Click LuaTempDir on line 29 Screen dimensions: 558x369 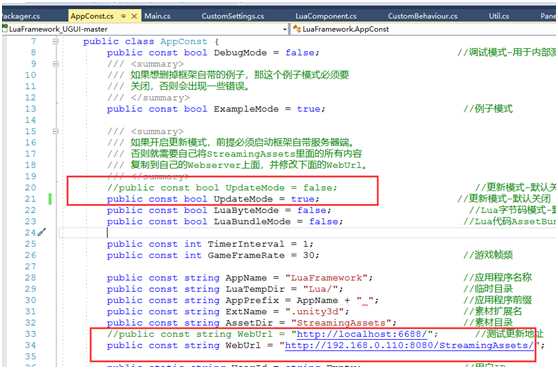pyautogui.click(x=255, y=289)
